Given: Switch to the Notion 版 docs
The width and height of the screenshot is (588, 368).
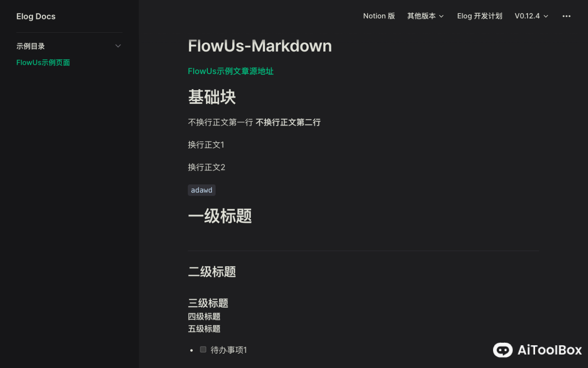Looking at the screenshot, I should tap(378, 16).
